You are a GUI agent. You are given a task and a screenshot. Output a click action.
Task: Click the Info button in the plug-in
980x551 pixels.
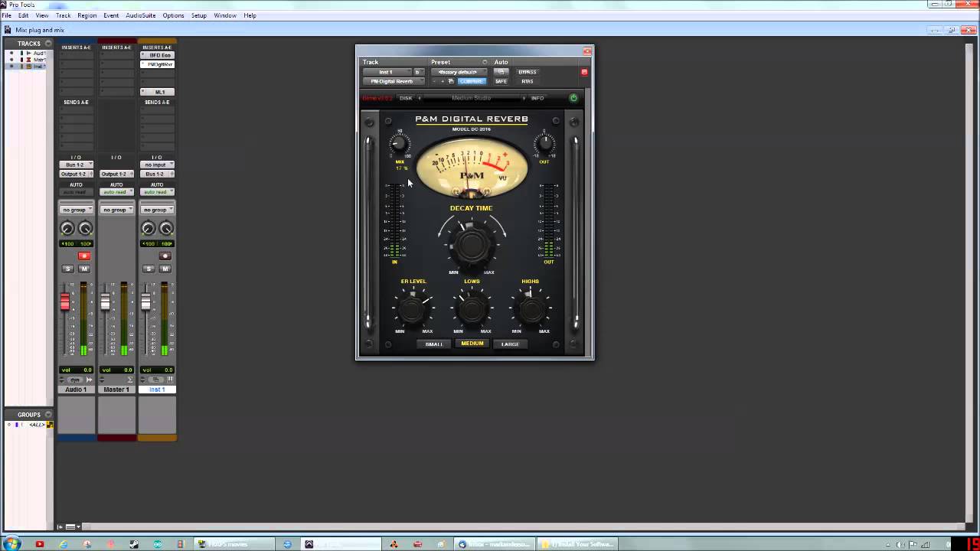pyautogui.click(x=537, y=98)
